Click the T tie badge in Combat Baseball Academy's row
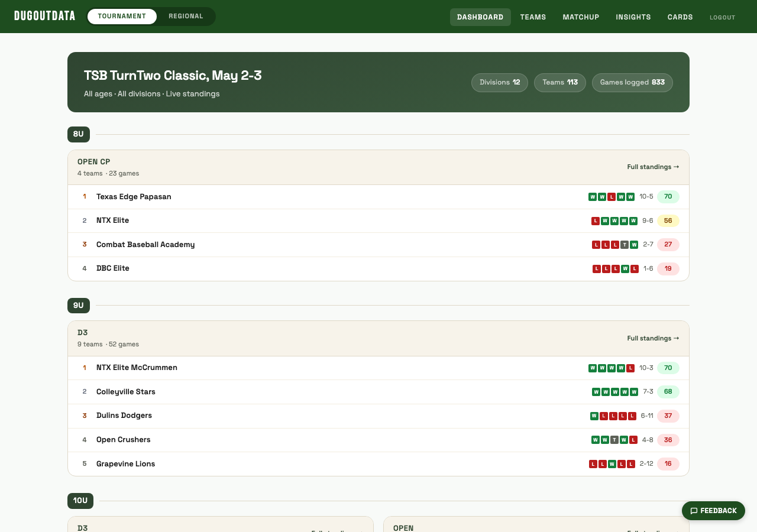 625,244
